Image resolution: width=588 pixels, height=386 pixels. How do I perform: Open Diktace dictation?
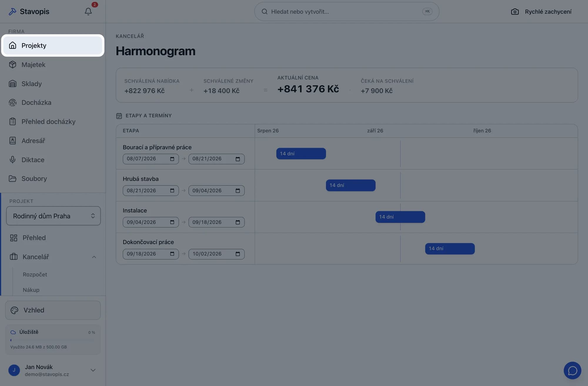[x=53, y=160]
